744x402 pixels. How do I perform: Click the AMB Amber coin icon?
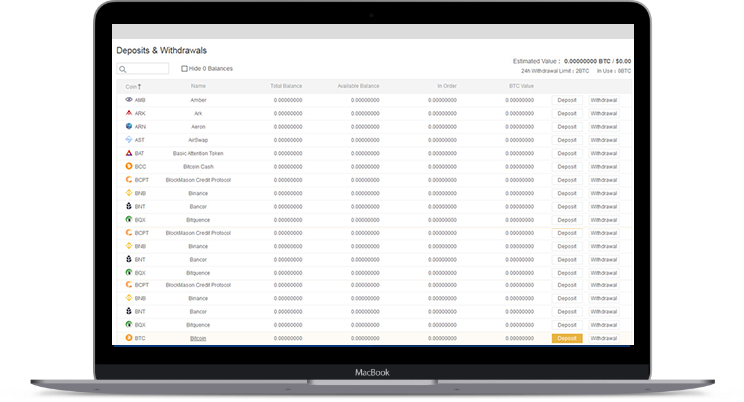(129, 100)
